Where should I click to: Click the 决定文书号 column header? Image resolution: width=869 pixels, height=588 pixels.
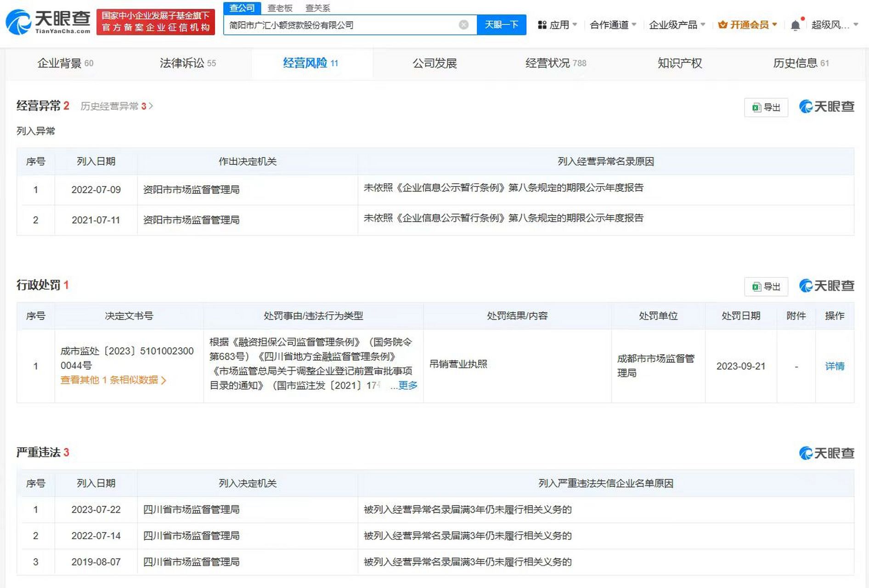pyautogui.click(x=129, y=316)
